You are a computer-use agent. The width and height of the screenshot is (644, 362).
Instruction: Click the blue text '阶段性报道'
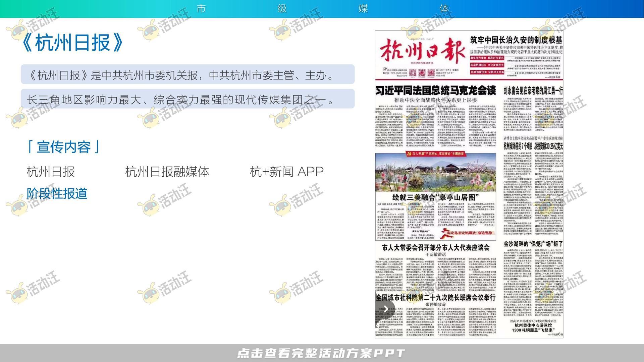[x=57, y=193]
